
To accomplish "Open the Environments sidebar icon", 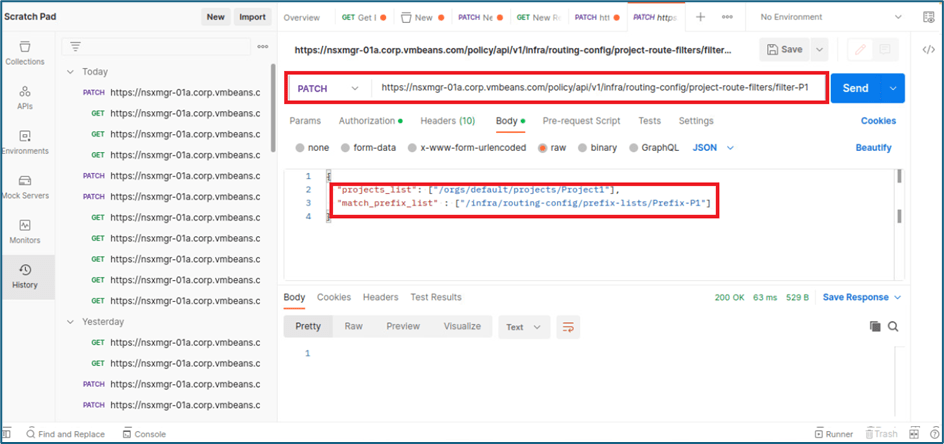I will click(25, 141).
